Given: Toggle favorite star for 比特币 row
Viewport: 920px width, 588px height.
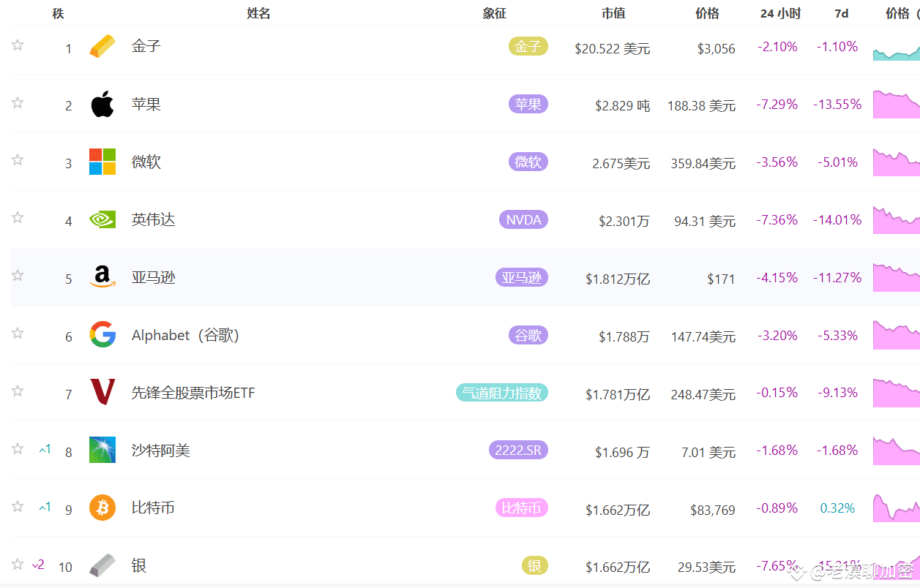Looking at the screenshot, I should click(18, 506).
